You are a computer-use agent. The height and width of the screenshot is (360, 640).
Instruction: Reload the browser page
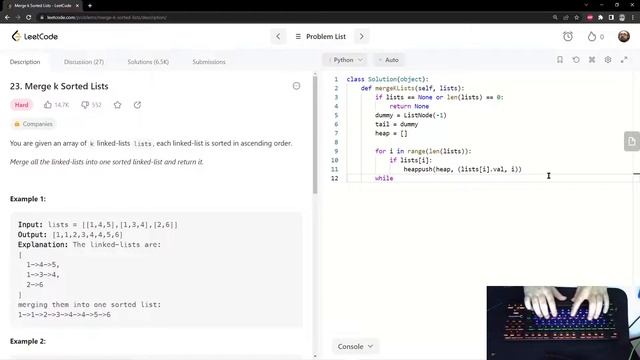pos(29,18)
